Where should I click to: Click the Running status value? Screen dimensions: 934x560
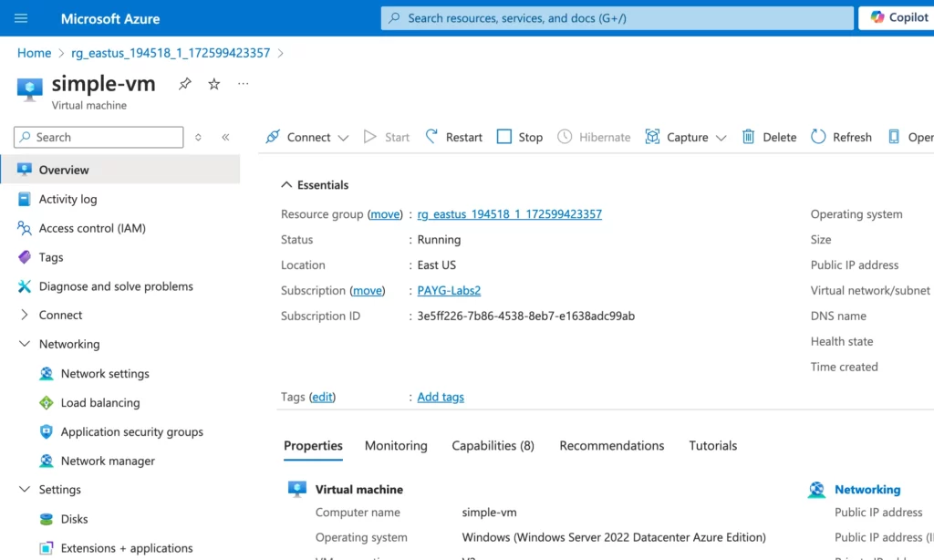pos(439,240)
